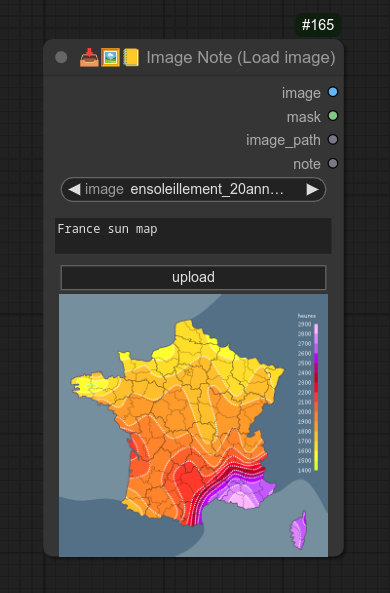Click the #165 node ID badge

(x=318, y=25)
